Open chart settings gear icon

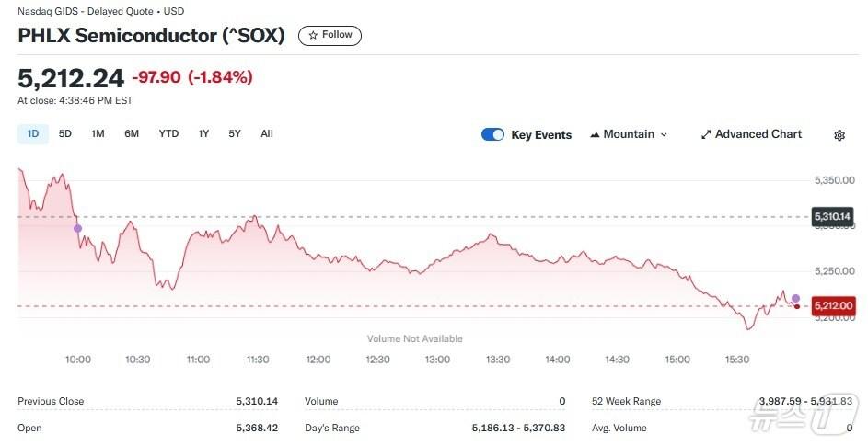(839, 135)
